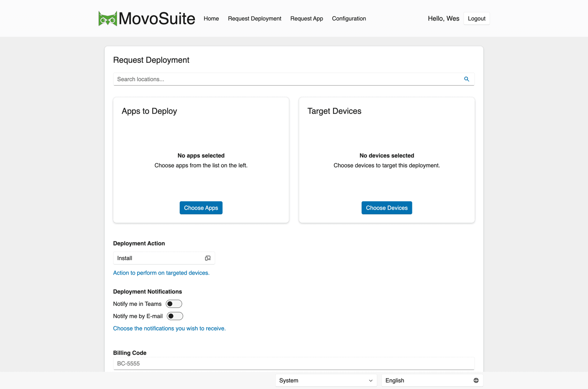Viewport: 588px width, 389px height.
Task: Click "Choose devices to target this deployment."
Action: pos(387,165)
